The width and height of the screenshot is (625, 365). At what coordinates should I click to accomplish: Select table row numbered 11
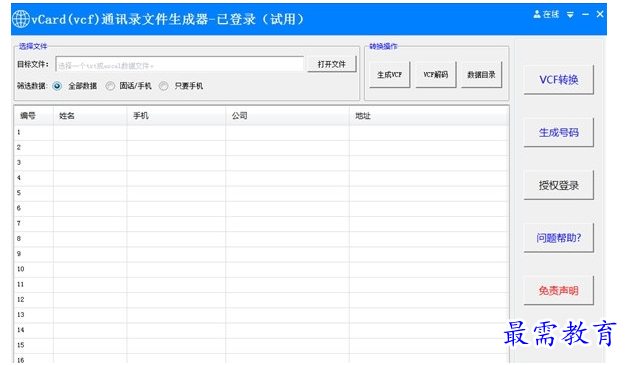click(261, 285)
